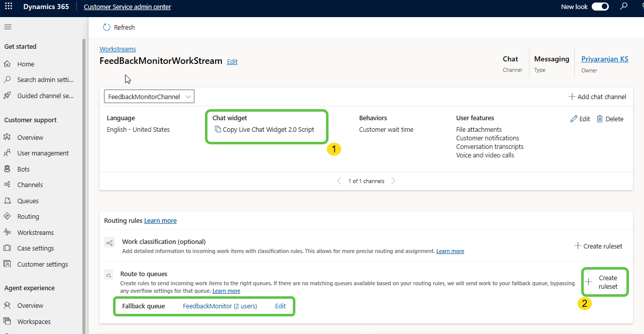Click the sidebar vertical scrollbar
The image size is (644, 334).
84,151
